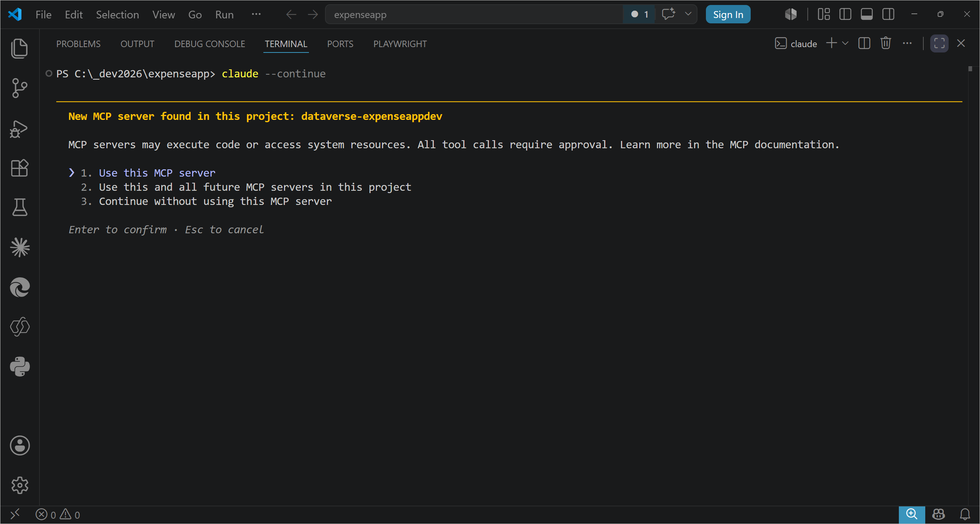Open the Accounts menu
The width and height of the screenshot is (980, 524).
20,445
